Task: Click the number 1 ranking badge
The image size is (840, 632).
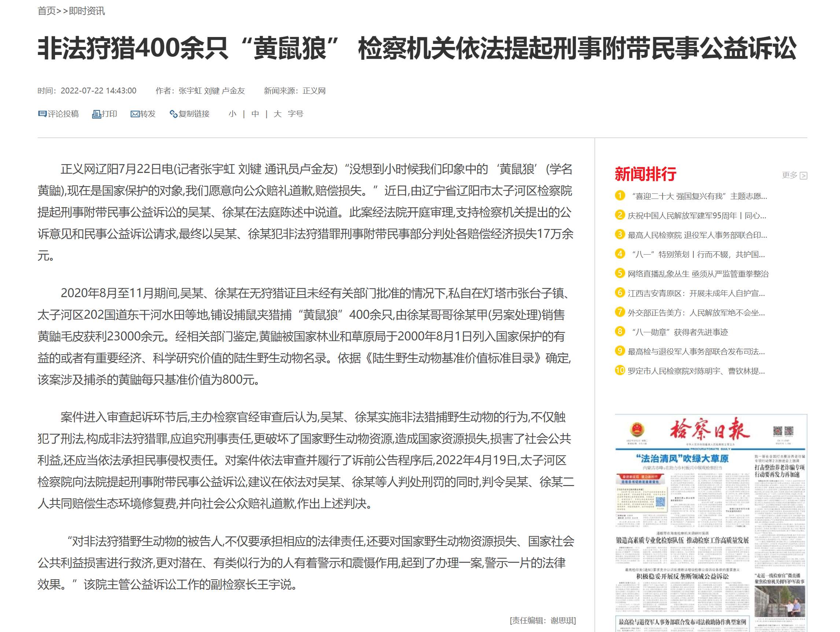Action: point(620,196)
